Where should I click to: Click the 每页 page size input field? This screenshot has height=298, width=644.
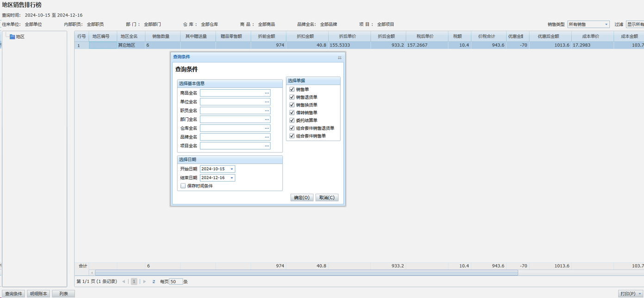click(x=176, y=281)
